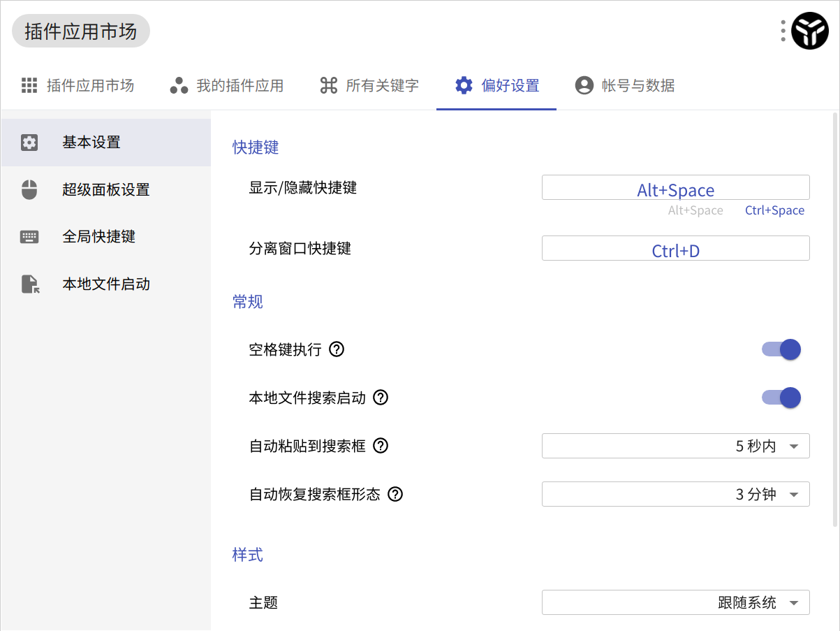
Task: Open the 自动恢复搜索框形态 dropdown (3 分钟)
Action: click(x=675, y=494)
